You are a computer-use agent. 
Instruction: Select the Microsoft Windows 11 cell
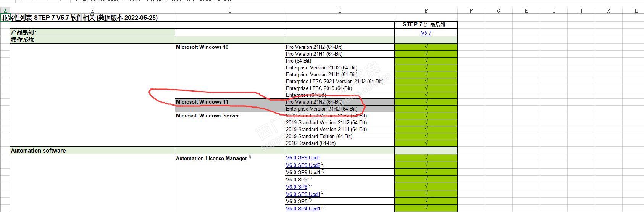coord(230,102)
